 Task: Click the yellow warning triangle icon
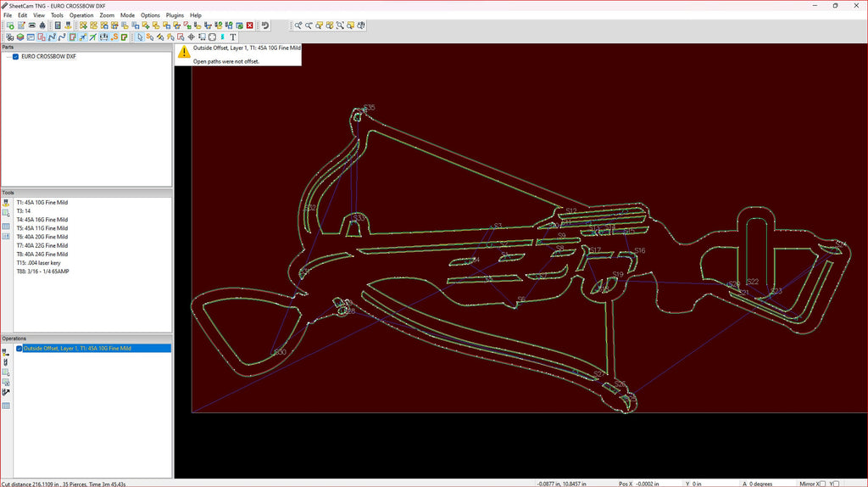coord(184,52)
